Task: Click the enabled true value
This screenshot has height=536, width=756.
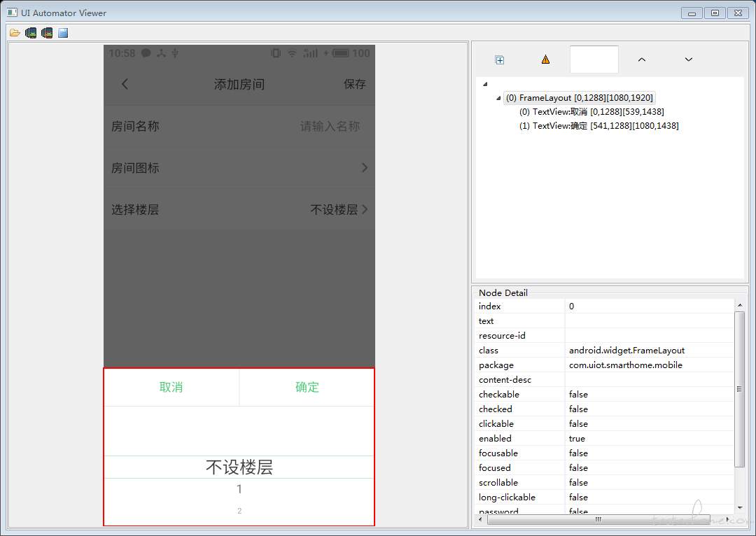Action: point(577,439)
